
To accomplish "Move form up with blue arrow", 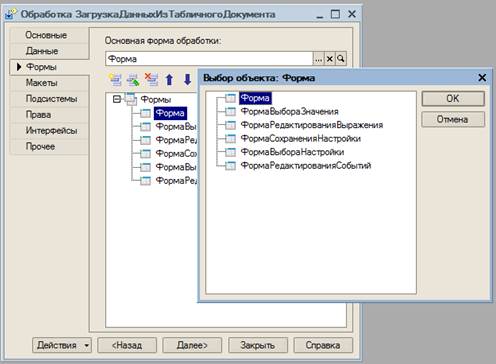I will tap(169, 80).
